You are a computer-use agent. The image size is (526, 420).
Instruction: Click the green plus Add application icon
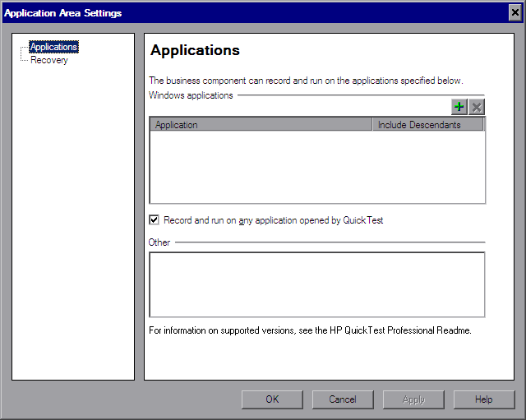coord(459,107)
